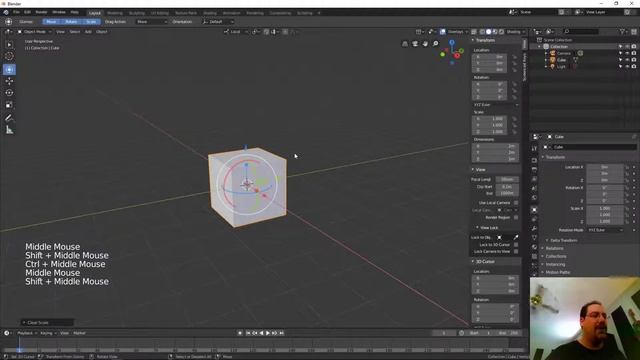Enable the Render Region checkbox
This screenshot has height=360, width=640.
click(516, 218)
